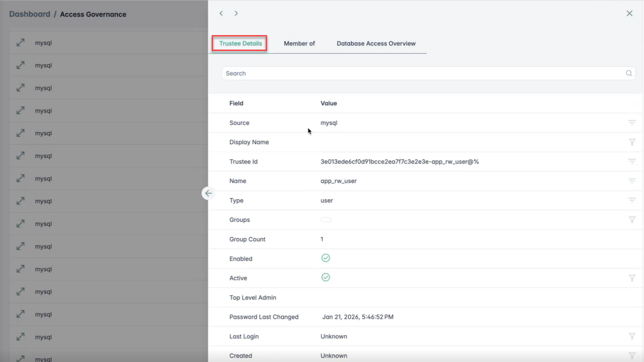Click the filter icon in the Source row
This screenshot has width=644, height=362.
click(x=632, y=123)
